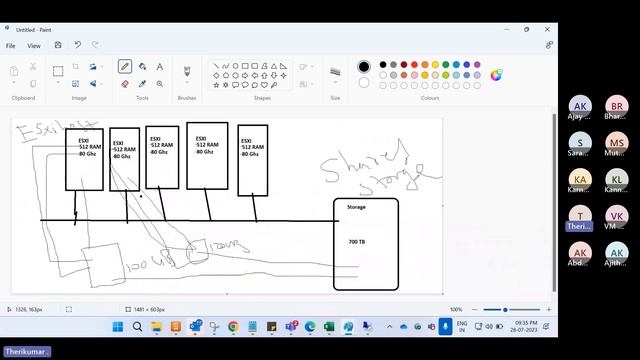
Task: Click the zoom slider handle
Action: coord(505,310)
